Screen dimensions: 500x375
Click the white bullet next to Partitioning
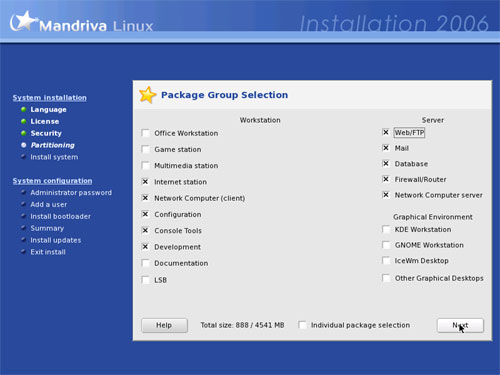tap(23, 145)
